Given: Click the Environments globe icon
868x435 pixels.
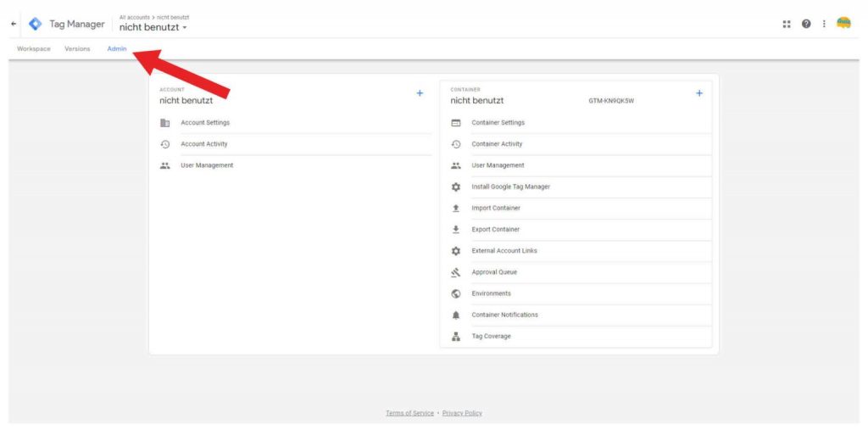Looking at the screenshot, I should click(456, 293).
